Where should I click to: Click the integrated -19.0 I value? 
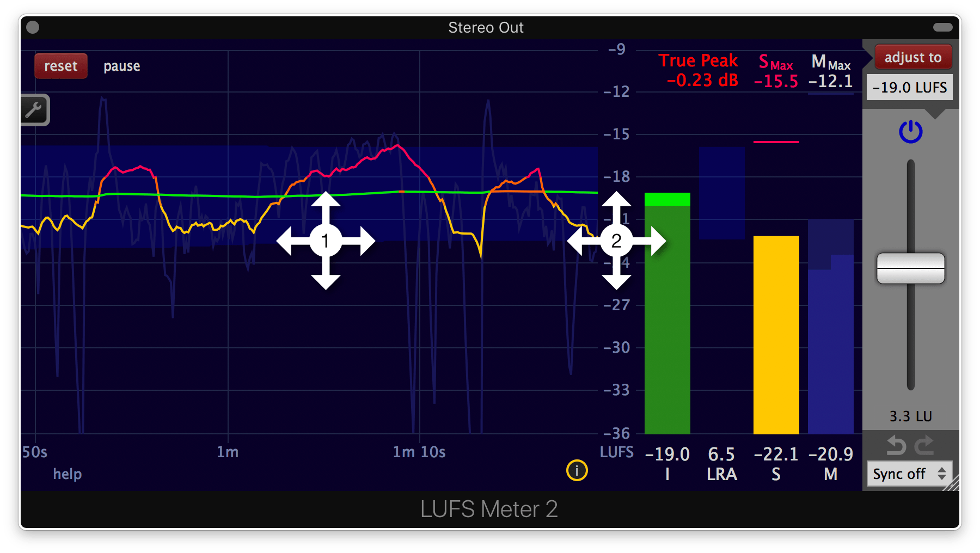pos(667,454)
